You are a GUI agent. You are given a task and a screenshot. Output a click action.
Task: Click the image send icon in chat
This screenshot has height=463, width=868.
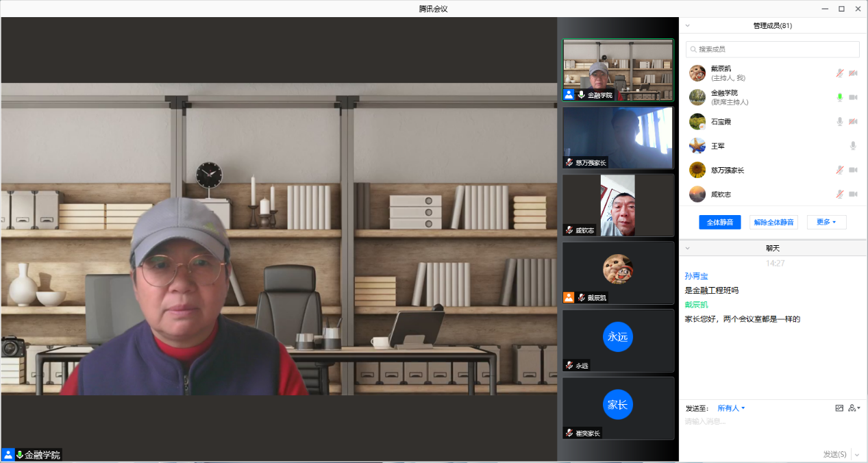(839, 408)
